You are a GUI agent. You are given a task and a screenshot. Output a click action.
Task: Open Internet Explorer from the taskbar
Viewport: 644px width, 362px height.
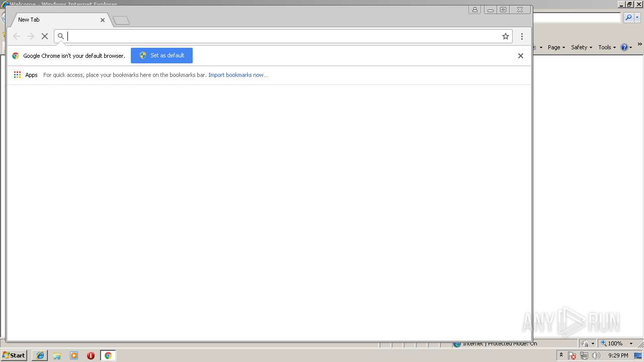(x=40, y=355)
